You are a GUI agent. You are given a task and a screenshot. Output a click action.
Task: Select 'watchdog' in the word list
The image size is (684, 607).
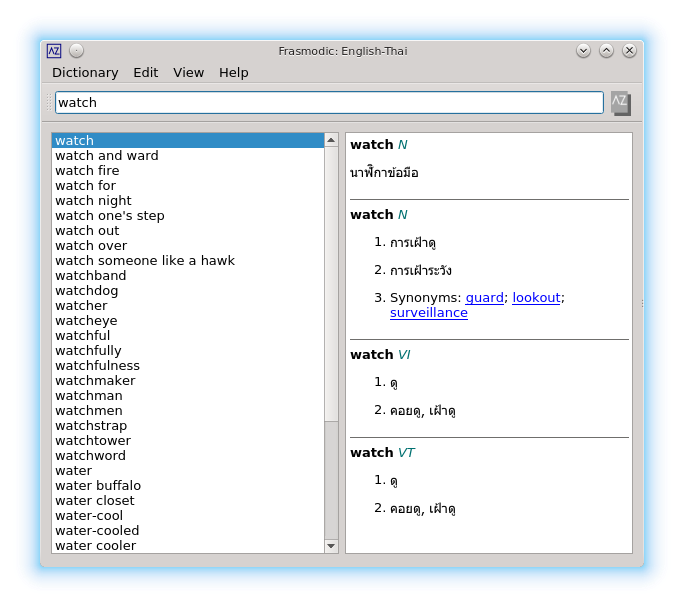[x=87, y=291]
